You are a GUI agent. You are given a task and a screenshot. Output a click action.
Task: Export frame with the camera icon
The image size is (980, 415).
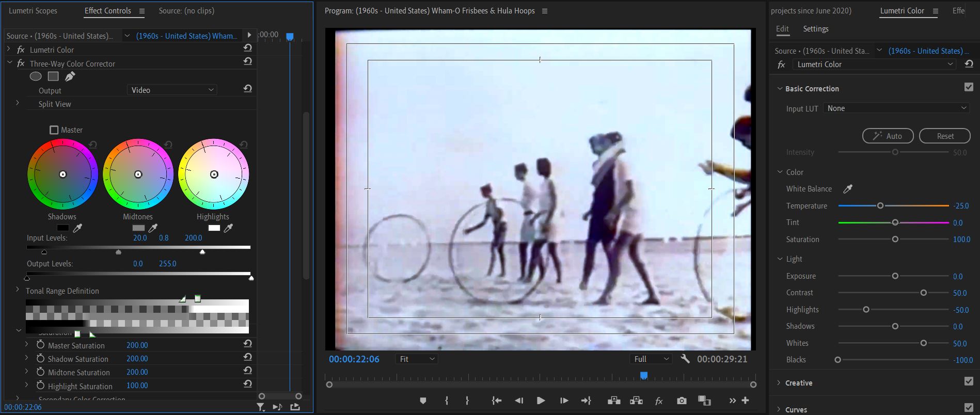click(x=682, y=401)
